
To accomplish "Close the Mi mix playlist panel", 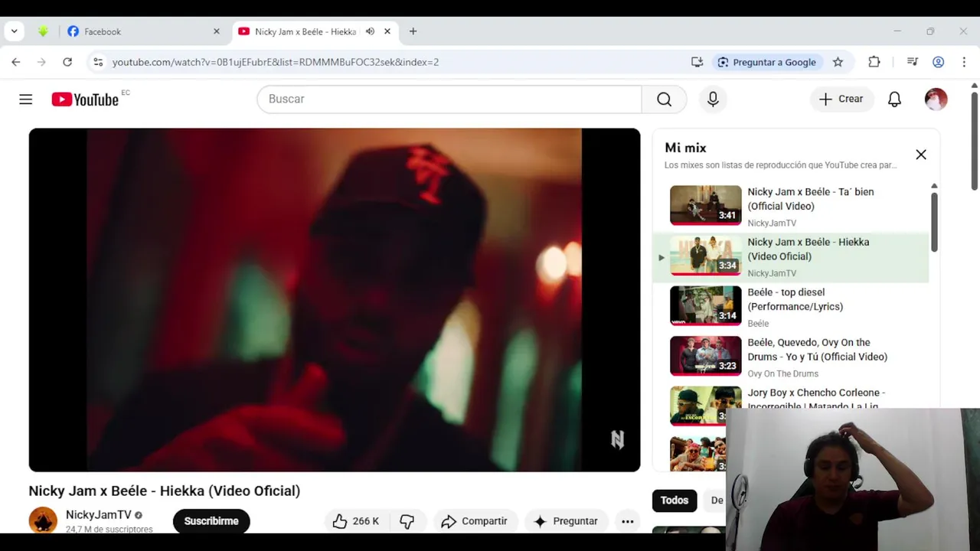I will pyautogui.click(x=921, y=155).
